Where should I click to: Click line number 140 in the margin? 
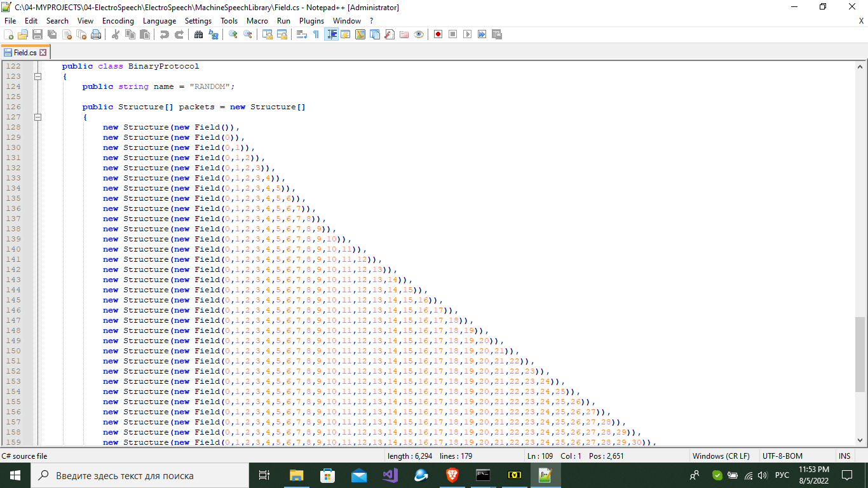(x=13, y=249)
